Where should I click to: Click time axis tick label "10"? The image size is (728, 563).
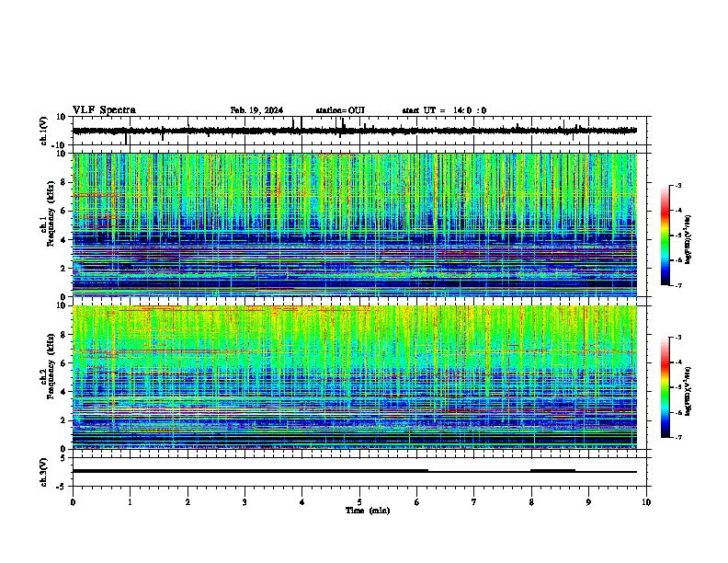click(x=646, y=502)
